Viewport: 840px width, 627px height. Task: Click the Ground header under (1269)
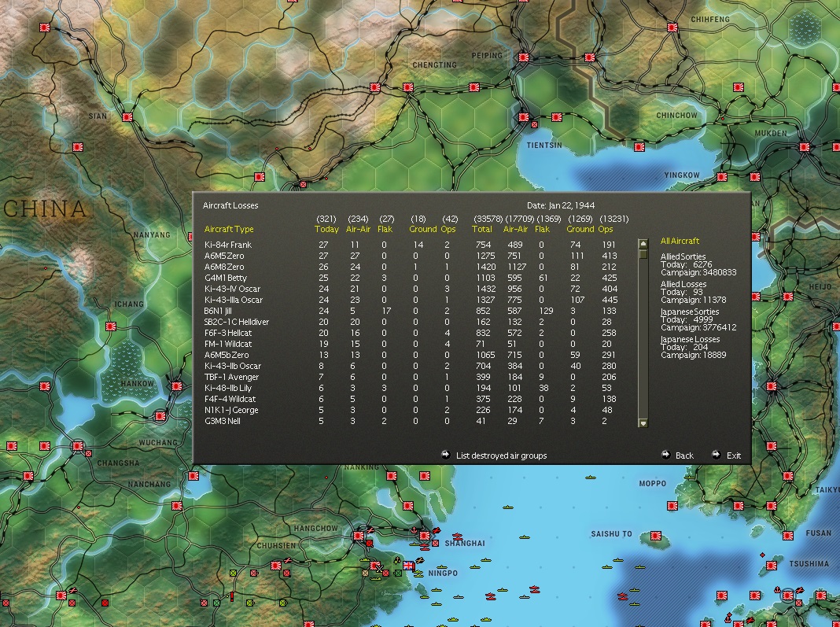580,230
